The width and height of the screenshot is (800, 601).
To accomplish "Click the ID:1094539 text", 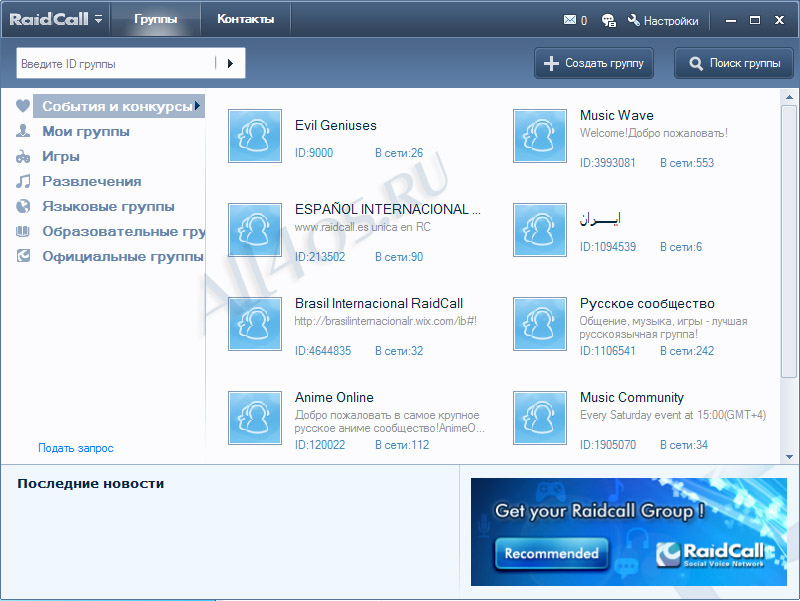I will click(x=608, y=247).
